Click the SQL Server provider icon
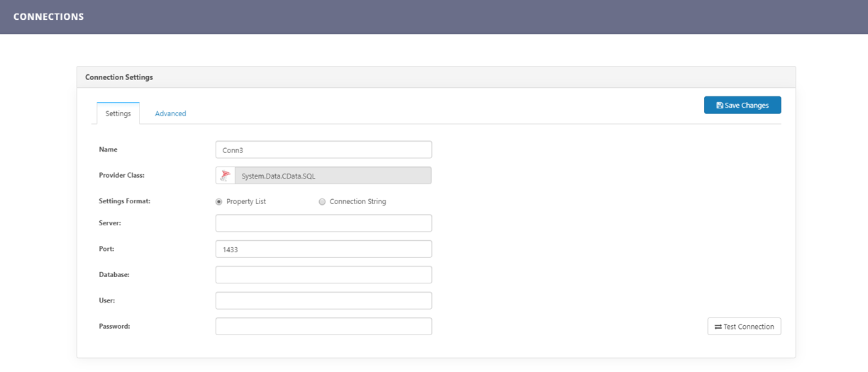The width and height of the screenshot is (868, 372). tap(226, 176)
